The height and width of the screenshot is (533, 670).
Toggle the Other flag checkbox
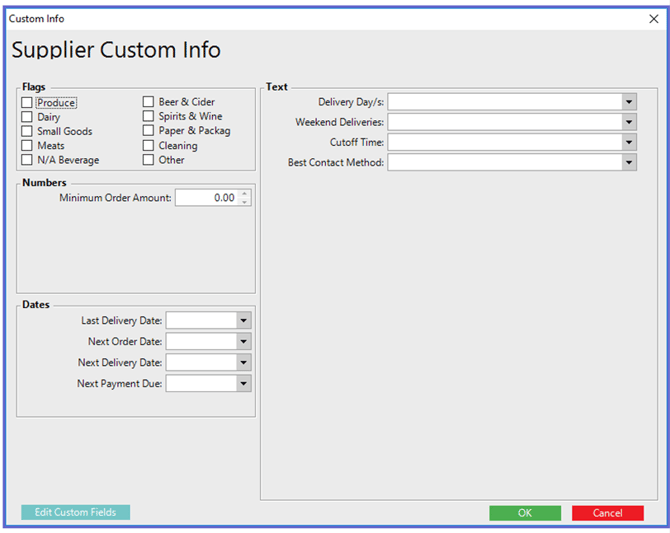click(x=148, y=160)
